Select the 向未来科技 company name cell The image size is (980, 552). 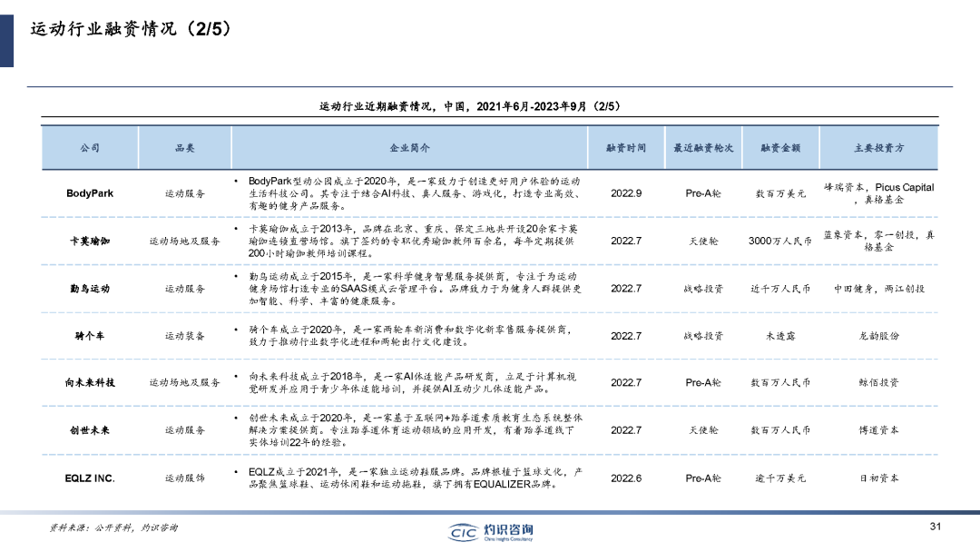(90, 382)
